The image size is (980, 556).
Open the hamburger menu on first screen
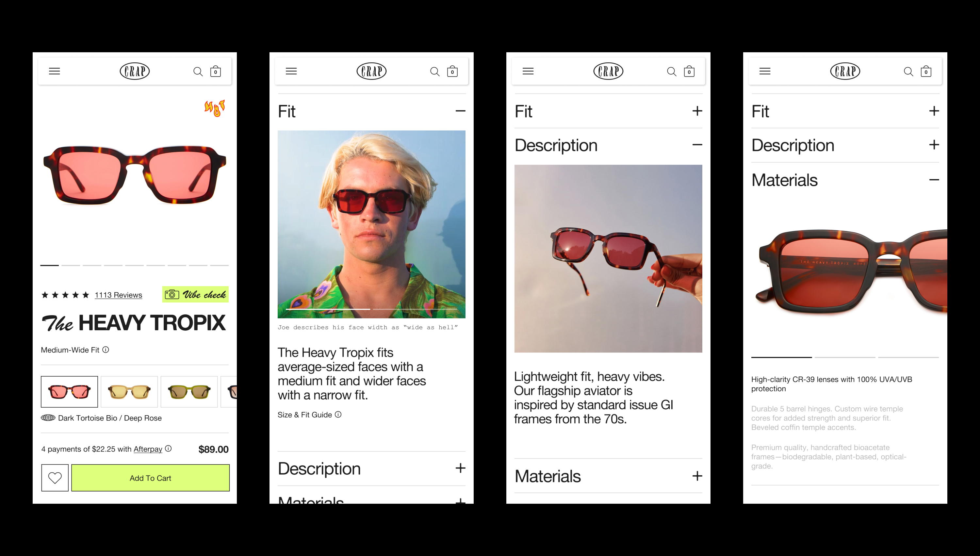(x=54, y=71)
